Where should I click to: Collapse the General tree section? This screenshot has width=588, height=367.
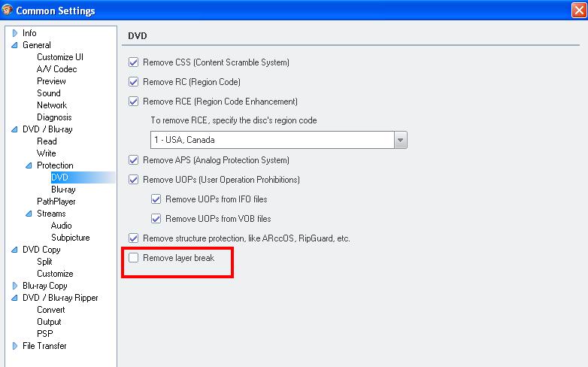tap(14, 45)
